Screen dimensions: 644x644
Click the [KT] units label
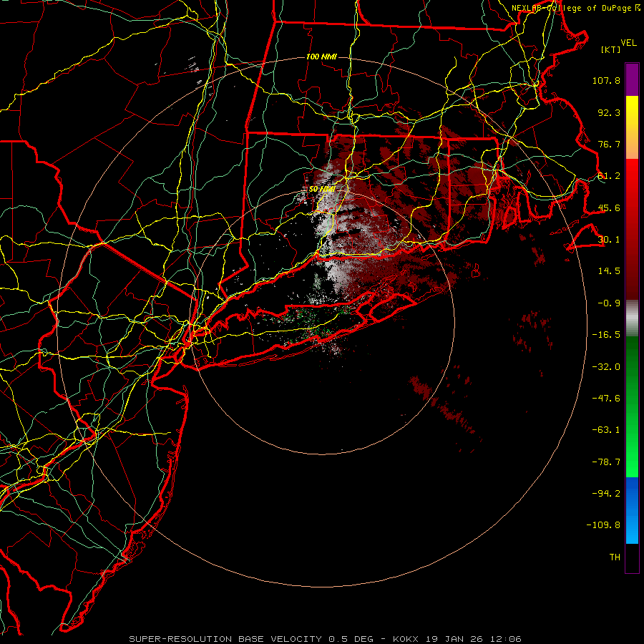pos(610,49)
